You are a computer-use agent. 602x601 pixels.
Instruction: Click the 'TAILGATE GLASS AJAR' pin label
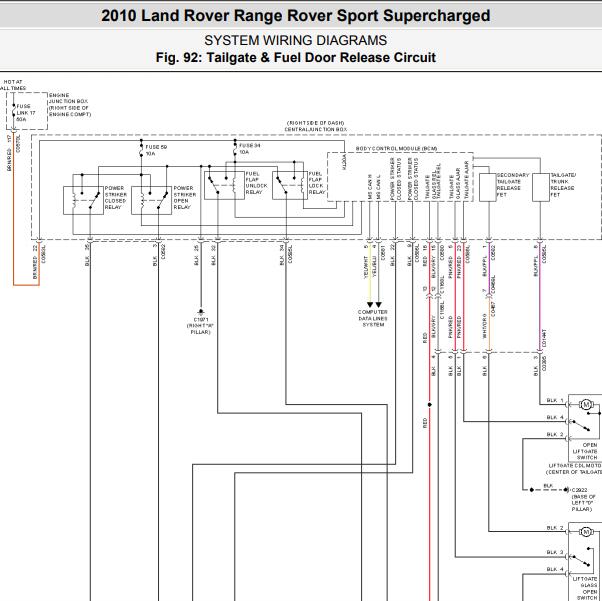pyautogui.click(x=455, y=184)
